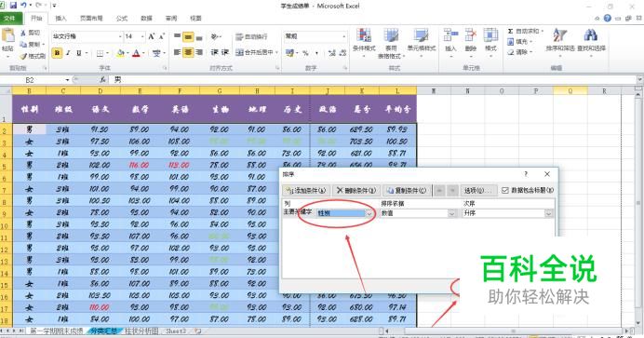Click AutoSum (自动求和) sigma

coord(511,32)
